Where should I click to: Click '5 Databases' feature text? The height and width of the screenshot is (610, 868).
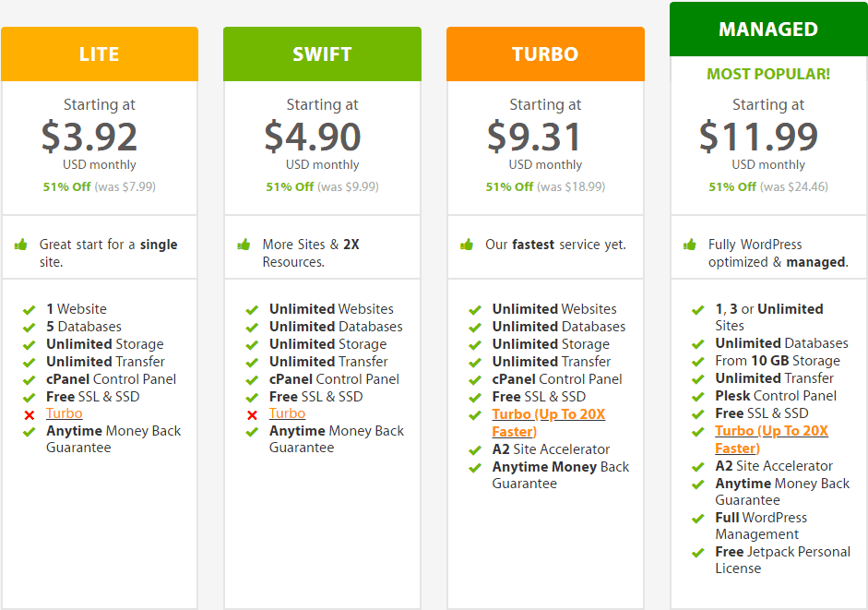84,327
